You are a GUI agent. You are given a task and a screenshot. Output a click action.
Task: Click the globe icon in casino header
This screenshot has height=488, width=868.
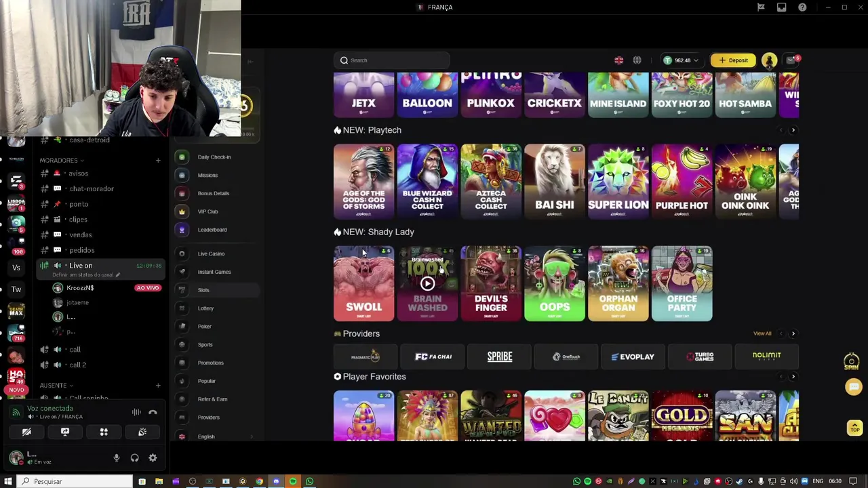(637, 60)
